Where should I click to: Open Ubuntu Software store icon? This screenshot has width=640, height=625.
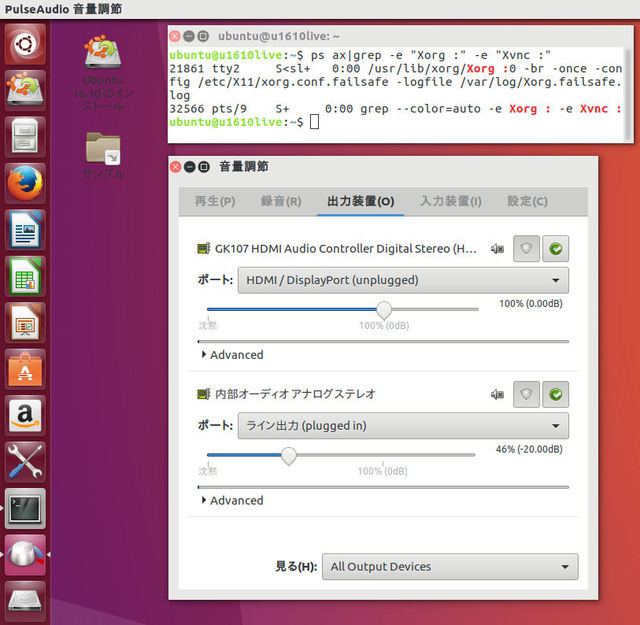(x=25, y=369)
